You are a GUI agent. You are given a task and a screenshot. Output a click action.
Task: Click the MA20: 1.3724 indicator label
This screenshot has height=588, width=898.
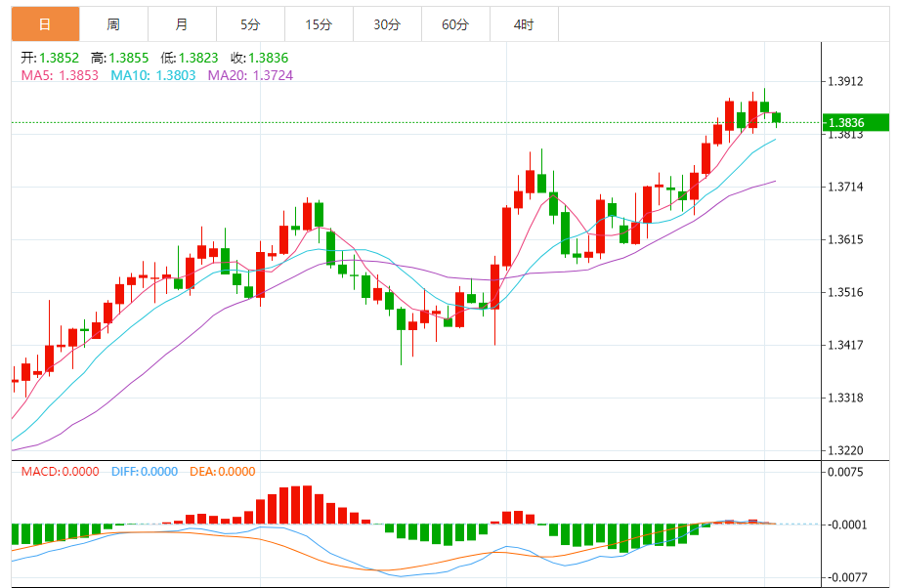point(250,75)
